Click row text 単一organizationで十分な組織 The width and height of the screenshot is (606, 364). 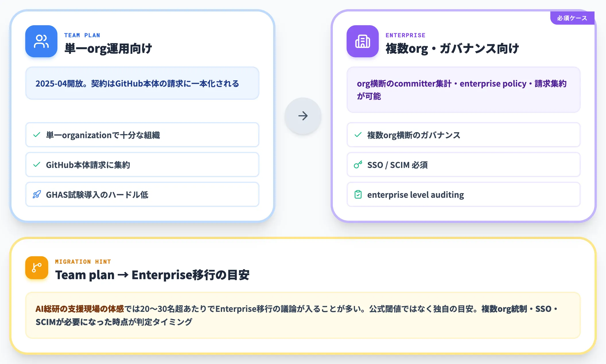[103, 135]
